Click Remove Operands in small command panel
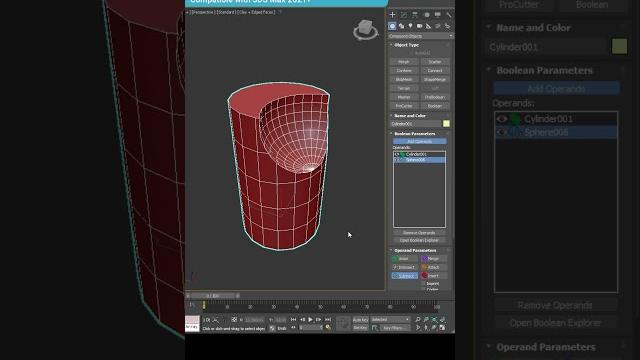 (x=420, y=233)
